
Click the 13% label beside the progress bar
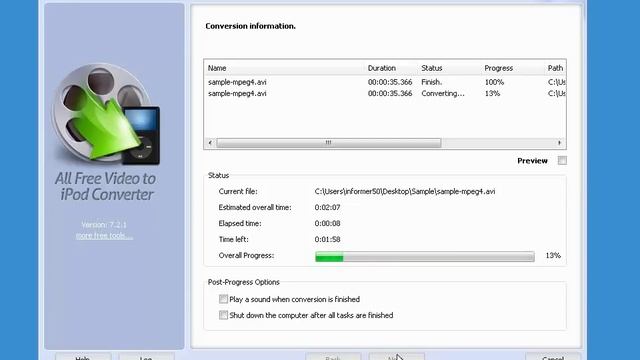[553, 256]
